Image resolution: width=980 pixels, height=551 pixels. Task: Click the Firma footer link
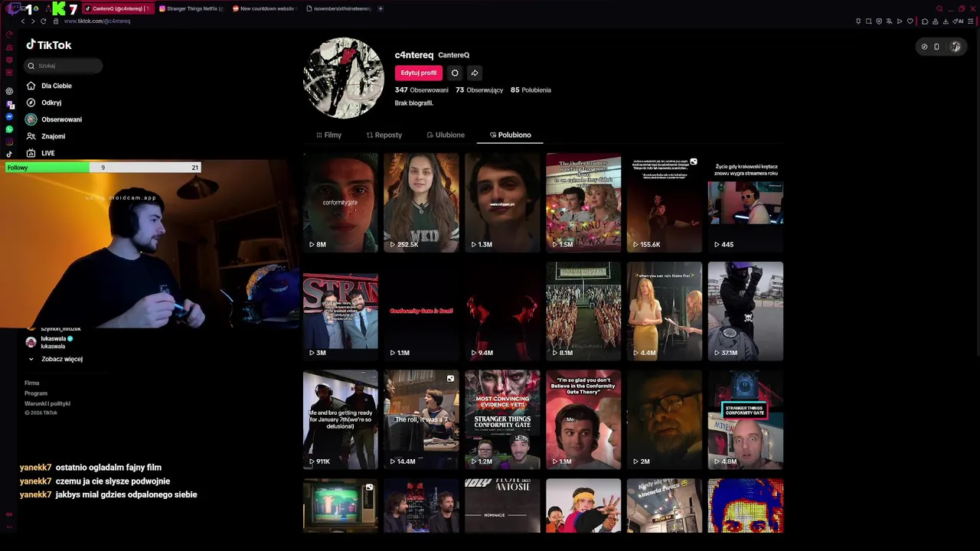(x=32, y=383)
